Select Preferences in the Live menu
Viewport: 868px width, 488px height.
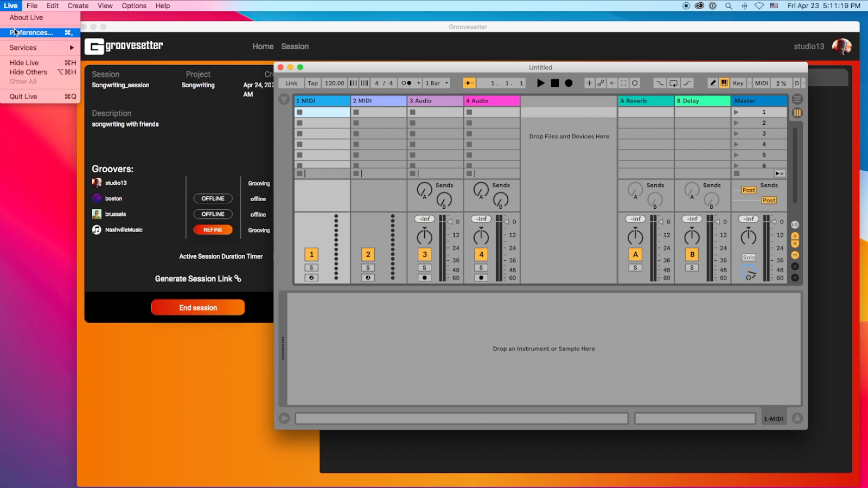(40, 33)
